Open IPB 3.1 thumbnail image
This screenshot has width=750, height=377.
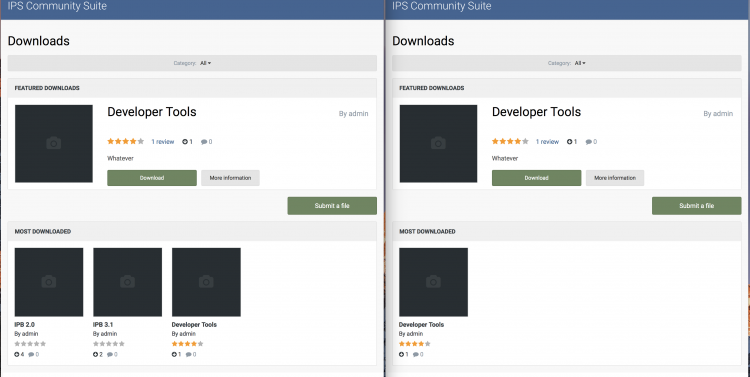(127, 282)
